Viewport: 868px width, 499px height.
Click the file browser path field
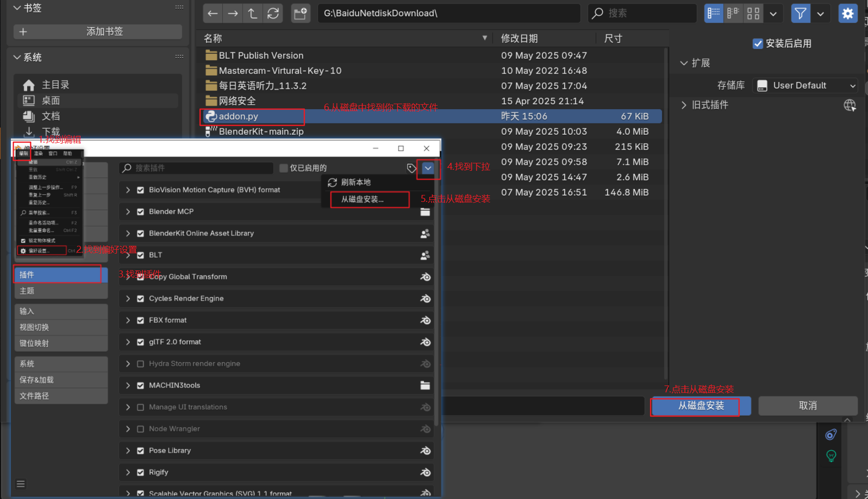tap(449, 13)
